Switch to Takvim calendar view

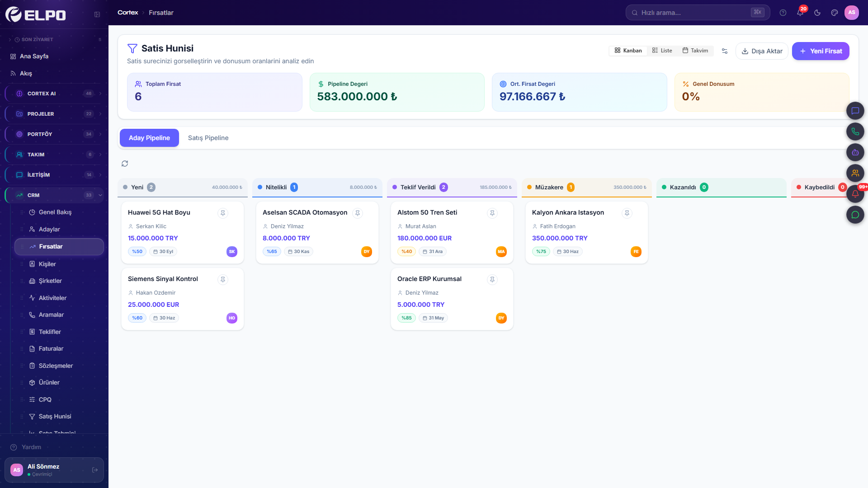(x=695, y=51)
